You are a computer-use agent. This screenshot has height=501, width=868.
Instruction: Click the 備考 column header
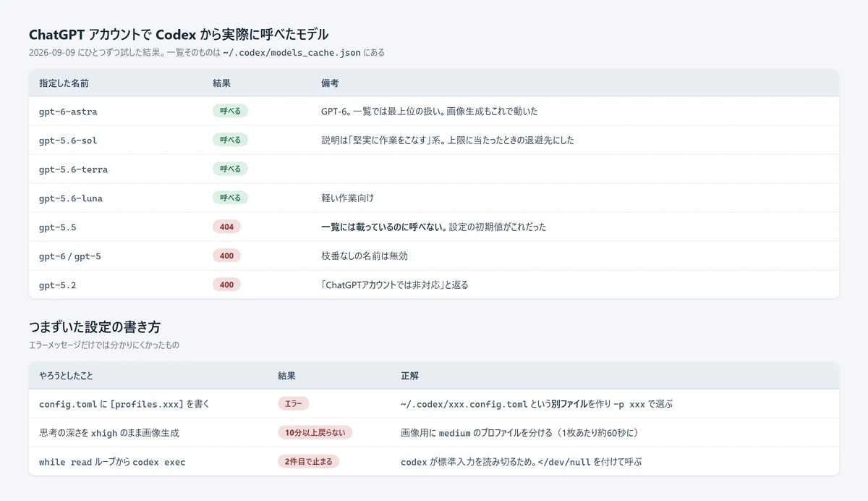point(330,83)
